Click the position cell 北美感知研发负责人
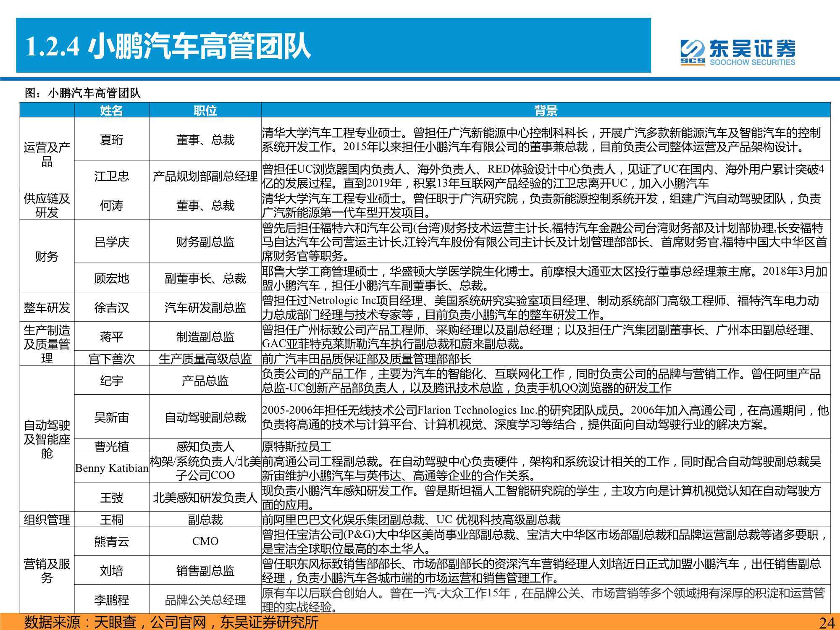This screenshot has height=630, width=840. coord(205,497)
